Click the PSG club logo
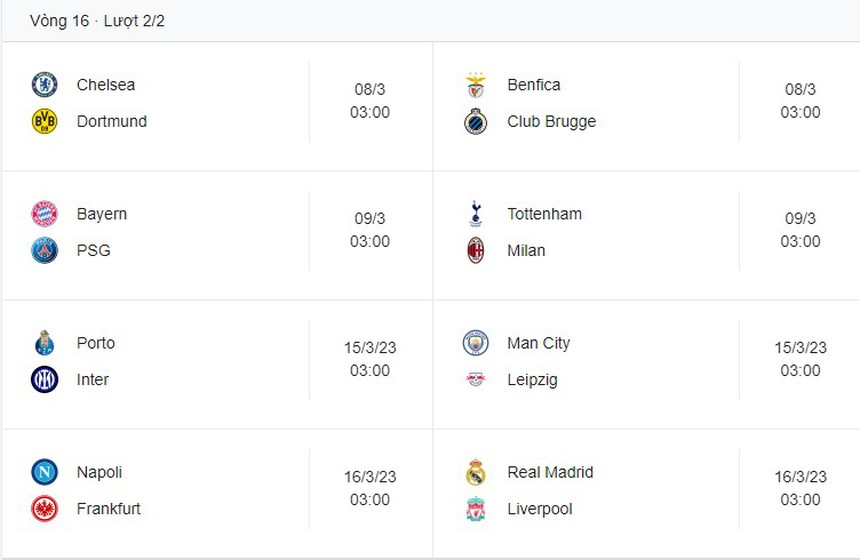This screenshot has height=560, width=860. coord(44,251)
